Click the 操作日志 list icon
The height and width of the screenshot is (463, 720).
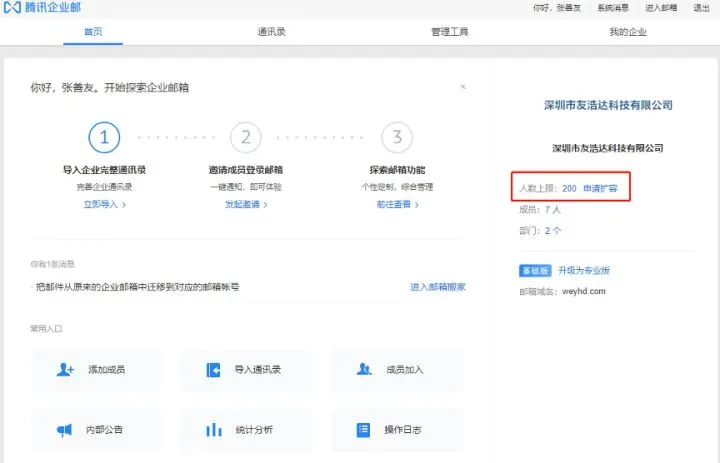pos(363,430)
